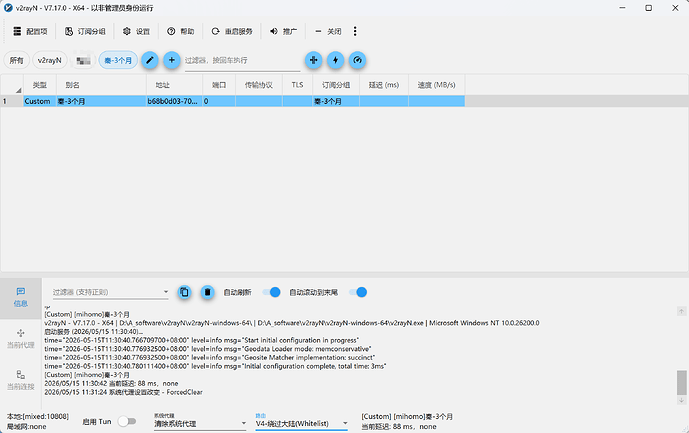This screenshot has height=433, width=689.
Task: Select row number 1 header
Action: pyautogui.click(x=12, y=101)
